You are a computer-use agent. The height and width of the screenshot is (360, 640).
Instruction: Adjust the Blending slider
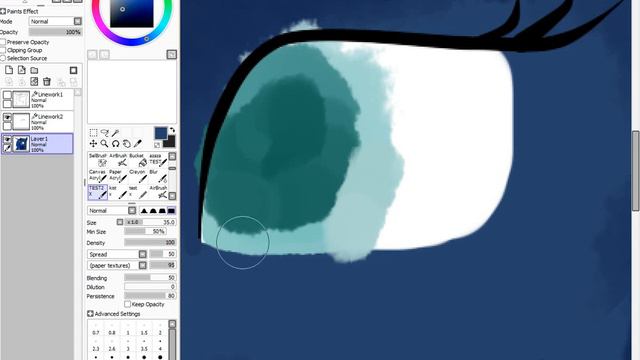click(150, 278)
